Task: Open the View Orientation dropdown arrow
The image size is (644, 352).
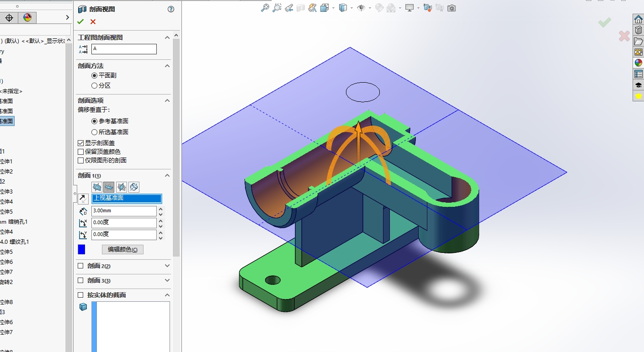Action: click(x=333, y=8)
